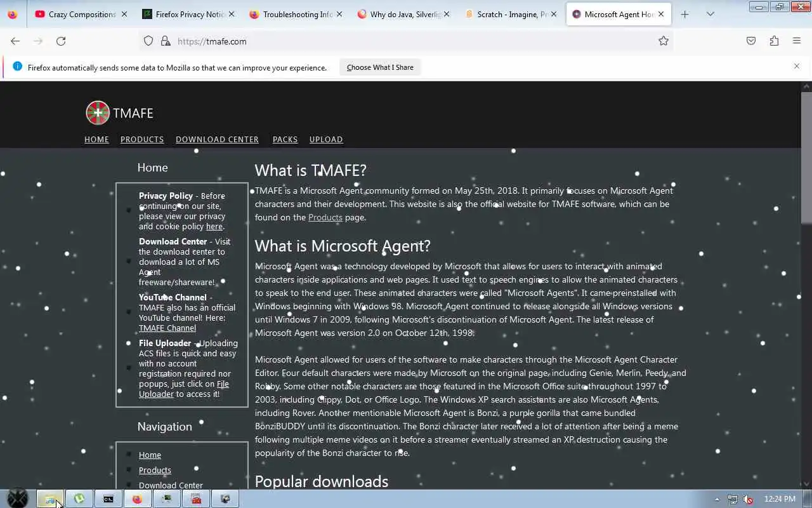
Task: Click the 'Privacy Policy' bold label
Action: [x=166, y=196]
